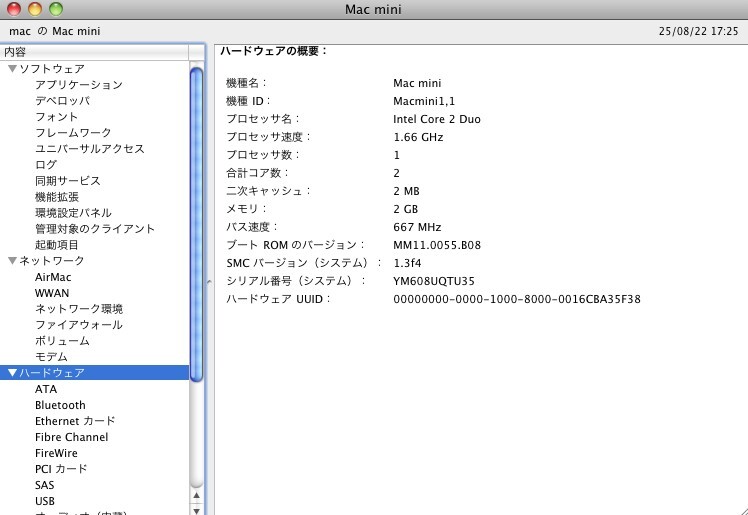Click the Intel Core 2 Duo value
The height and width of the screenshot is (515, 748).
click(436, 119)
